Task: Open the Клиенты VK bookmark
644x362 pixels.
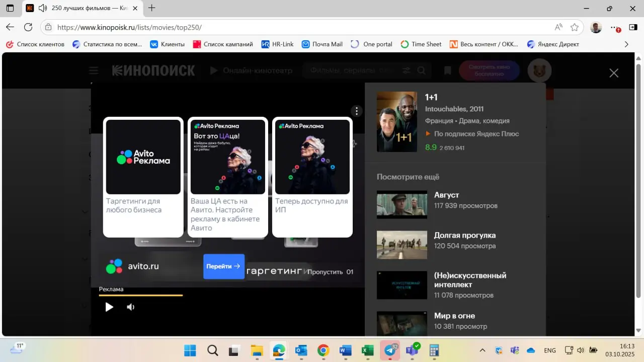Action: coord(168,44)
